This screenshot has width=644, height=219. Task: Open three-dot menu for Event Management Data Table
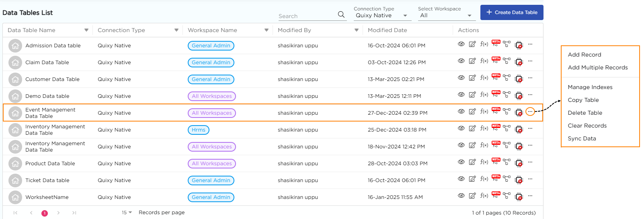pyautogui.click(x=530, y=112)
